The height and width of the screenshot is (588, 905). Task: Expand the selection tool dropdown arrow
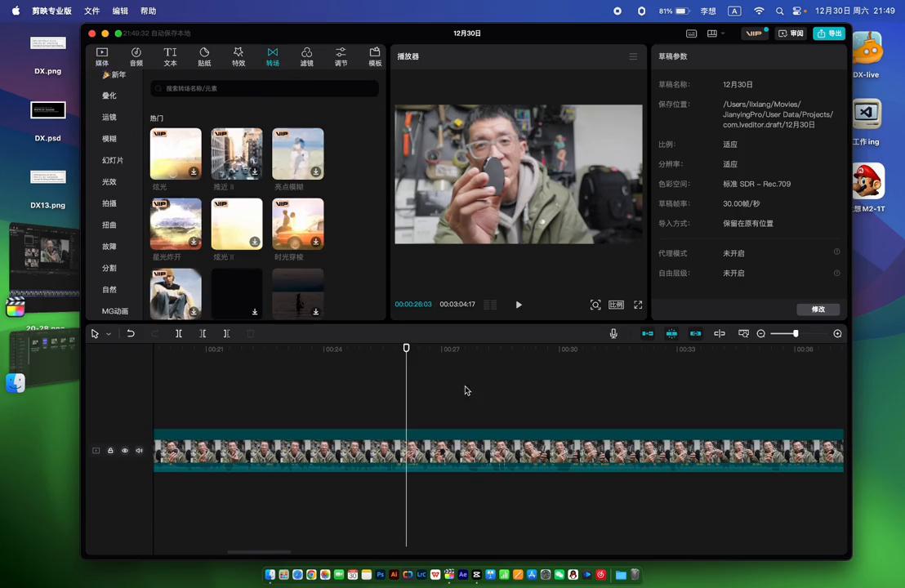tap(108, 334)
